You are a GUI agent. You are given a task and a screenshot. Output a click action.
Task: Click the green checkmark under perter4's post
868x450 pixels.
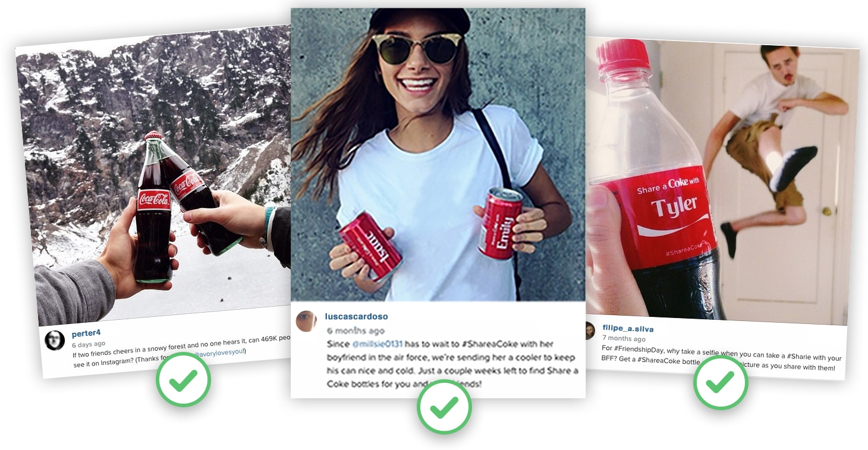[x=183, y=379]
